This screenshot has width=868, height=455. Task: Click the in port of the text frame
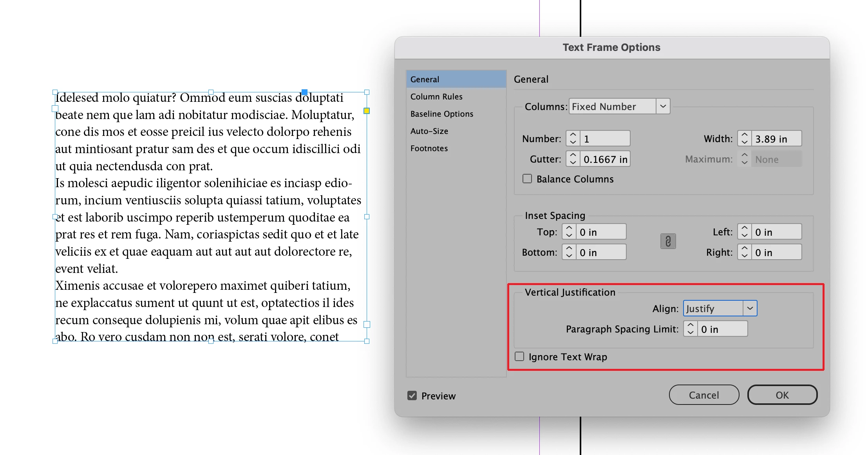pos(55,109)
